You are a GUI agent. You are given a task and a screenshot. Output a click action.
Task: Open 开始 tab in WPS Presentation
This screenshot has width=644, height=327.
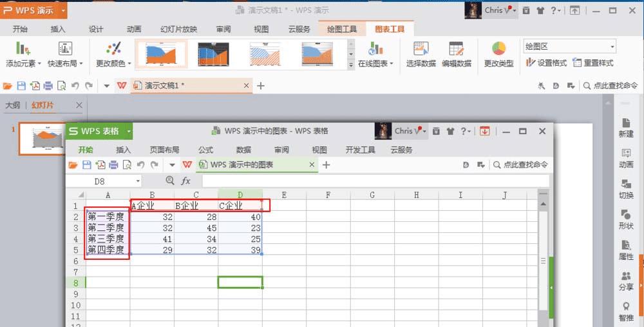[20, 29]
